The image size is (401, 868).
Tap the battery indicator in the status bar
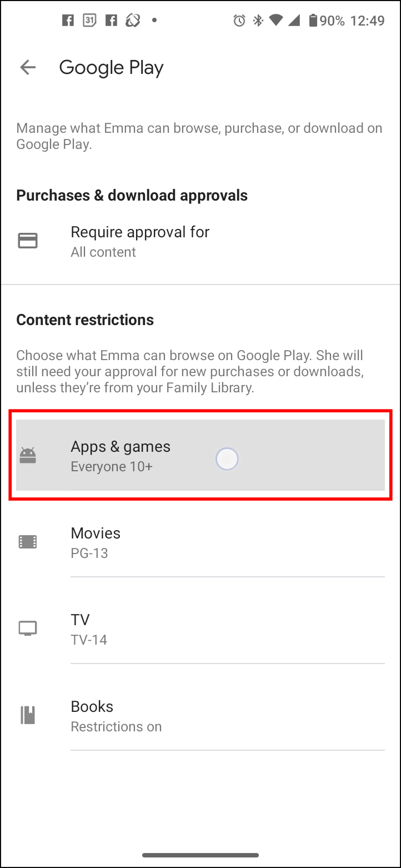point(313,21)
